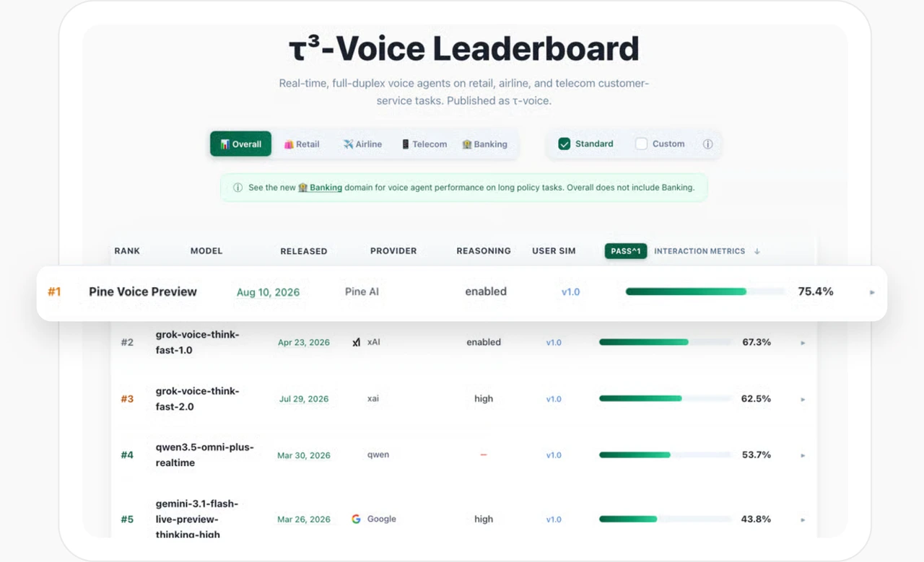Open user sim v1.0 for the gemini row
The width and height of the screenshot is (924, 562).
(554, 519)
